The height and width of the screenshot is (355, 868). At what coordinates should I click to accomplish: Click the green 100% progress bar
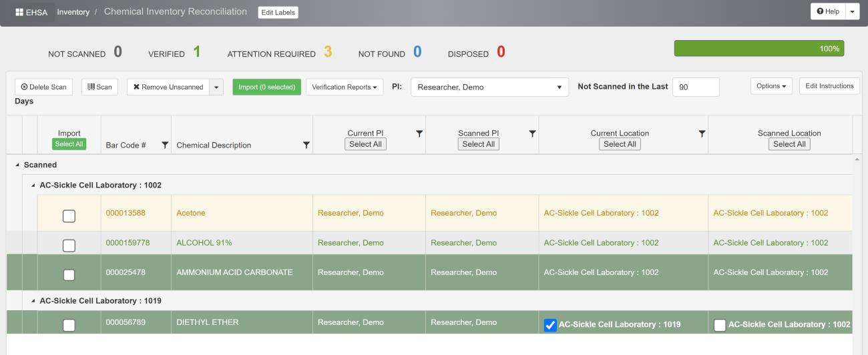pos(759,49)
